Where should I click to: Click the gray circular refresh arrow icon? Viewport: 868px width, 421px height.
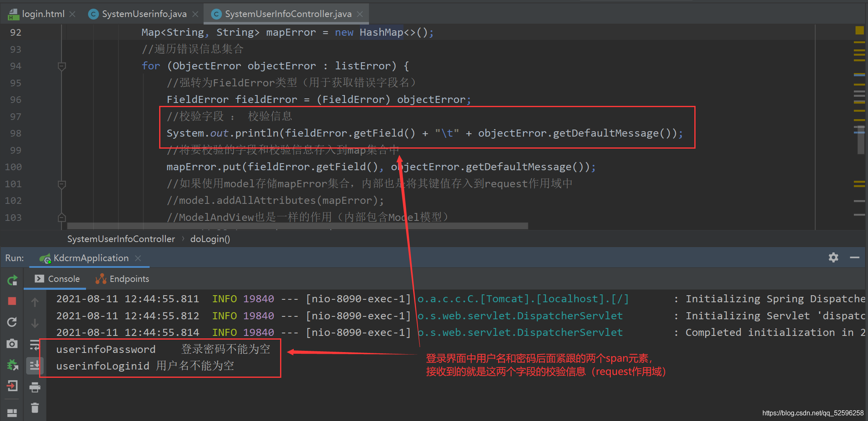click(12, 322)
